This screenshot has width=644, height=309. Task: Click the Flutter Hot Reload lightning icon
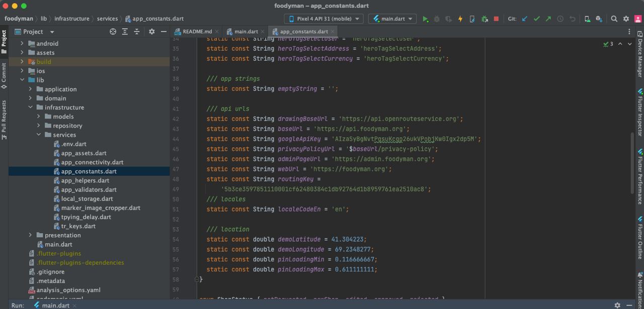(460, 19)
